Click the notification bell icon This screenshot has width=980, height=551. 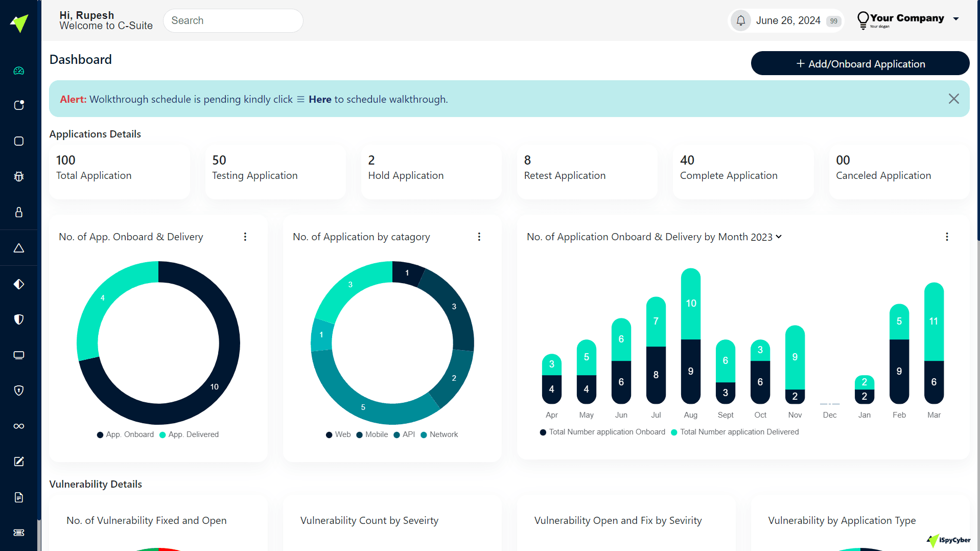coord(740,20)
